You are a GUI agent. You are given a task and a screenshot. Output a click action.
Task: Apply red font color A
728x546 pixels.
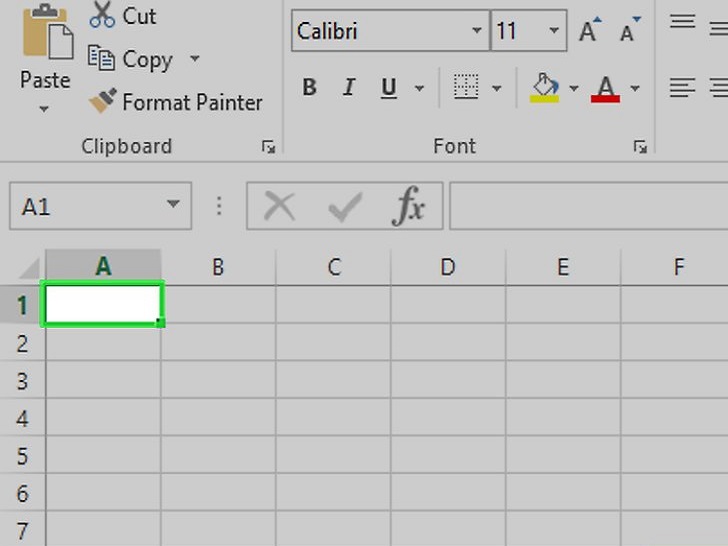[x=605, y=89]
